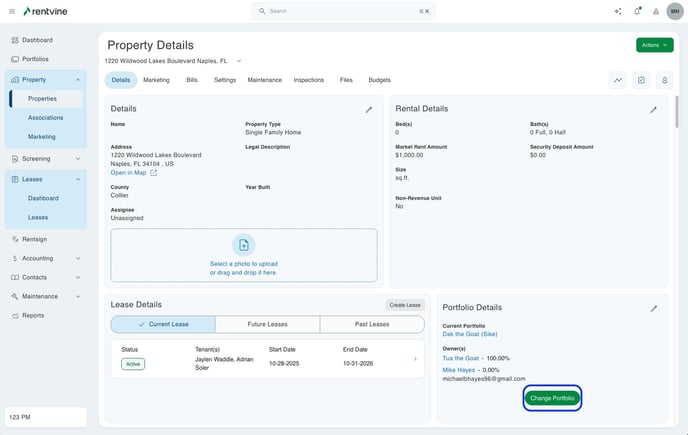Image resolution: width=688 pixels, height=435 pixels.
Task: Edit Rental Details using pencil icon
Action: pyautogui.click(x=653, y=109)
